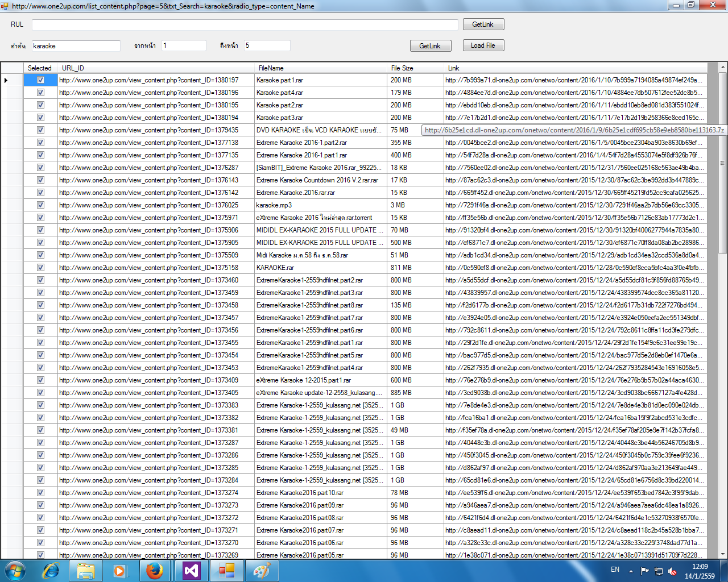Screen dimensions: 728x582
Task: Open the Windows Start menu
Action: click(x=14, y=571)
